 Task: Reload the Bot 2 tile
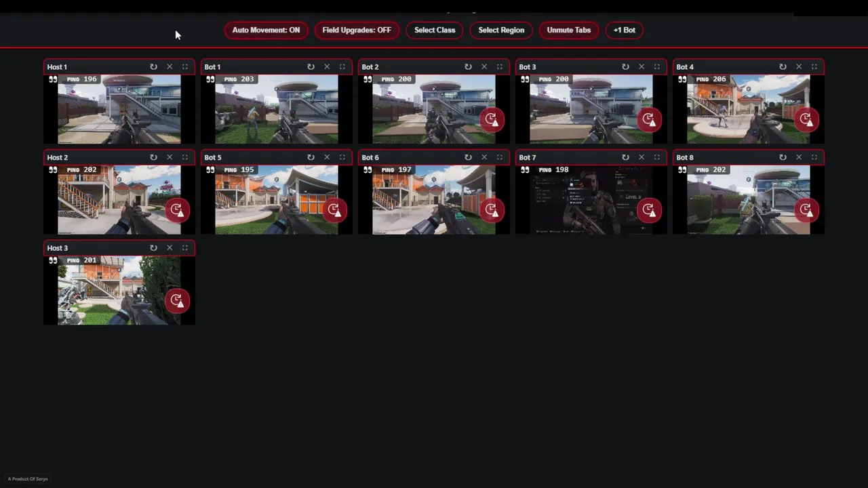[x=468, y=66]
